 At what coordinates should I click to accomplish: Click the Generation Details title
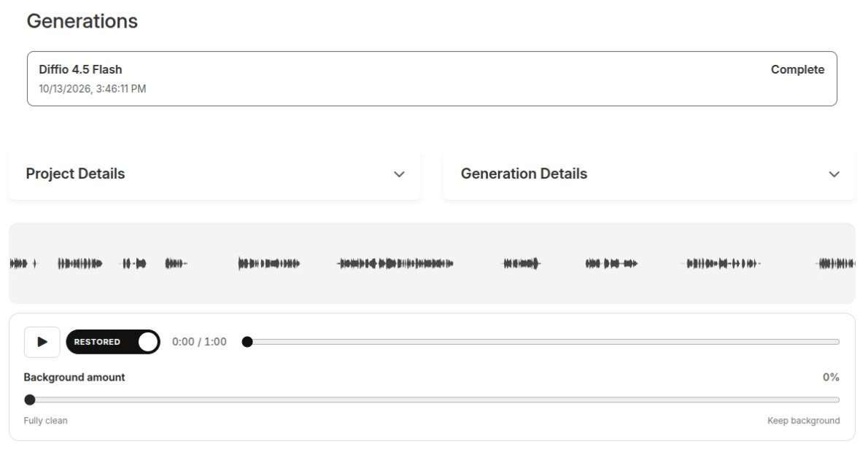[524, 174]
